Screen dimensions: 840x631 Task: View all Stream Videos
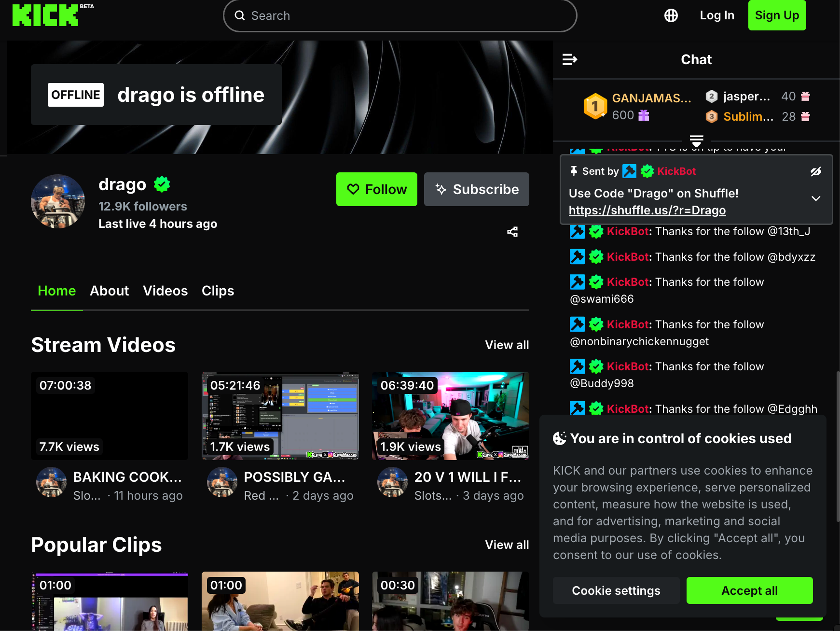507,345
